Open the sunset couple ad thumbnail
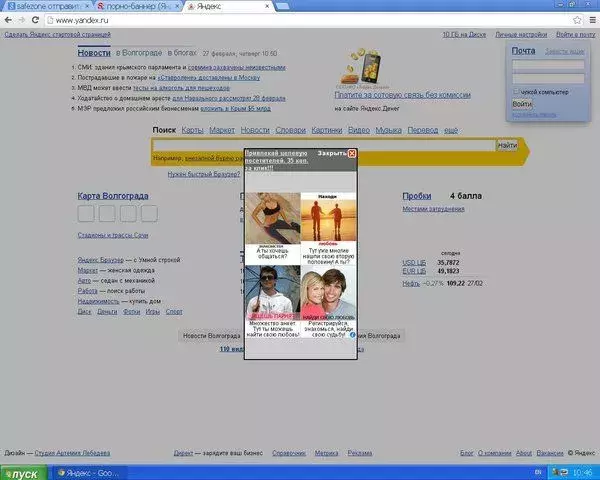The image size is (600, 480). pyautogui.click(x=329, y=220)
